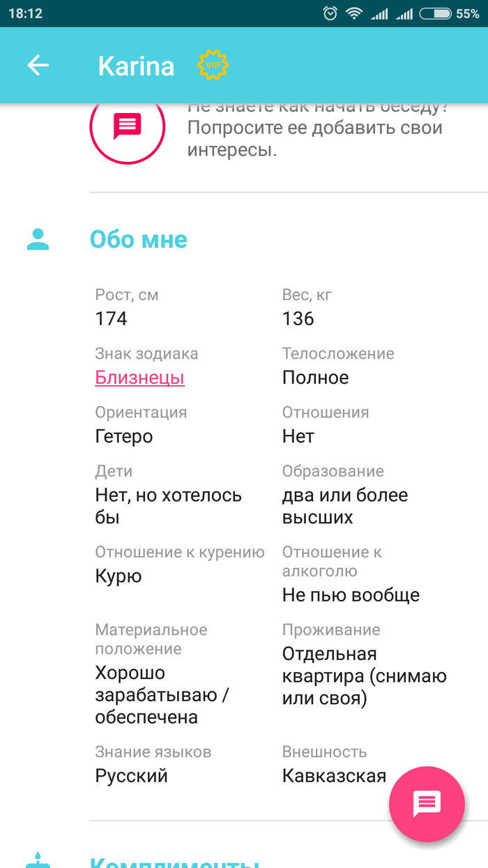Tap the Курю smoking value

point(118,576)
